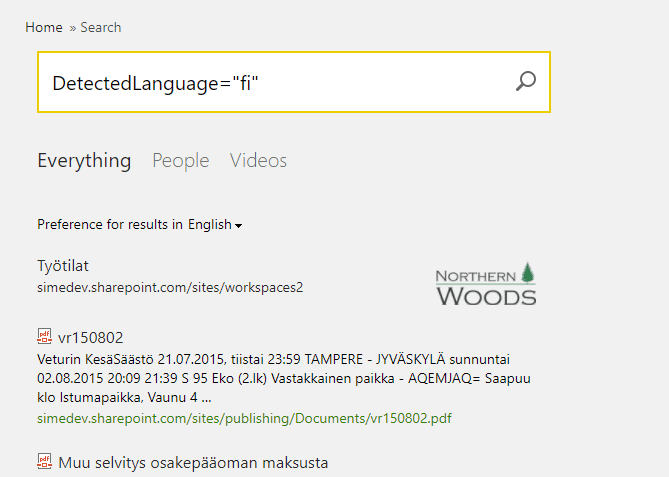Screen dimensions: 669x477
Task: Click the green vr150802.pdf URL link
Action: [244, 418]
